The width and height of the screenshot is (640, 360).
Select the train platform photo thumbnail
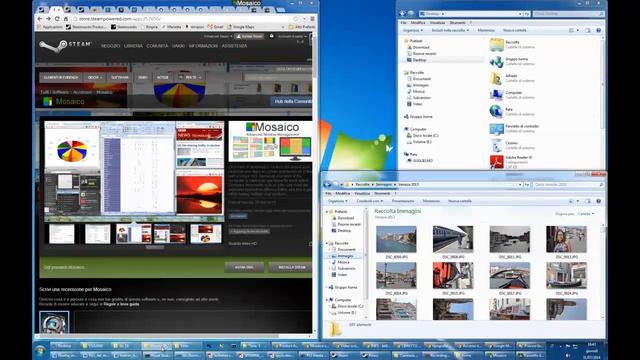click(x=453, y=240)
